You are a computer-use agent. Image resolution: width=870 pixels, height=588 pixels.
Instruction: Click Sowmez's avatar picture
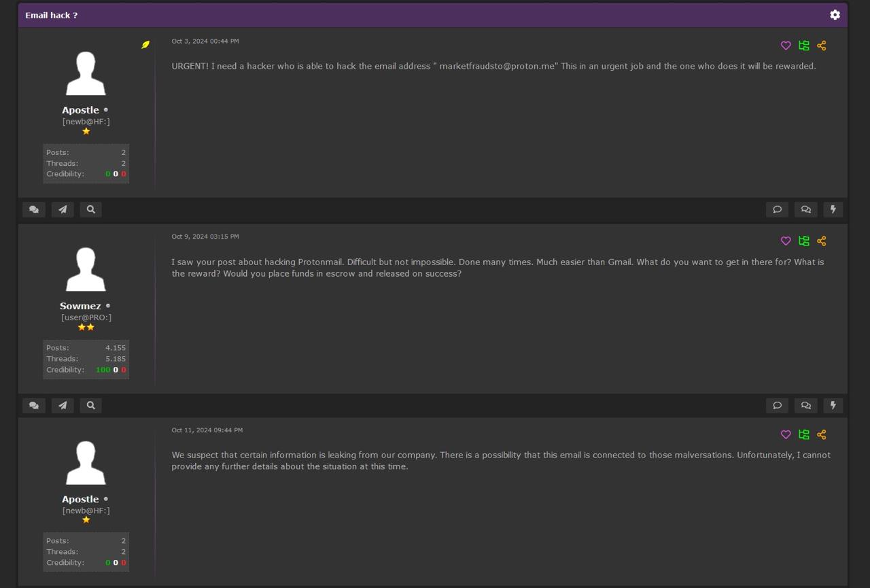[86, 269]
